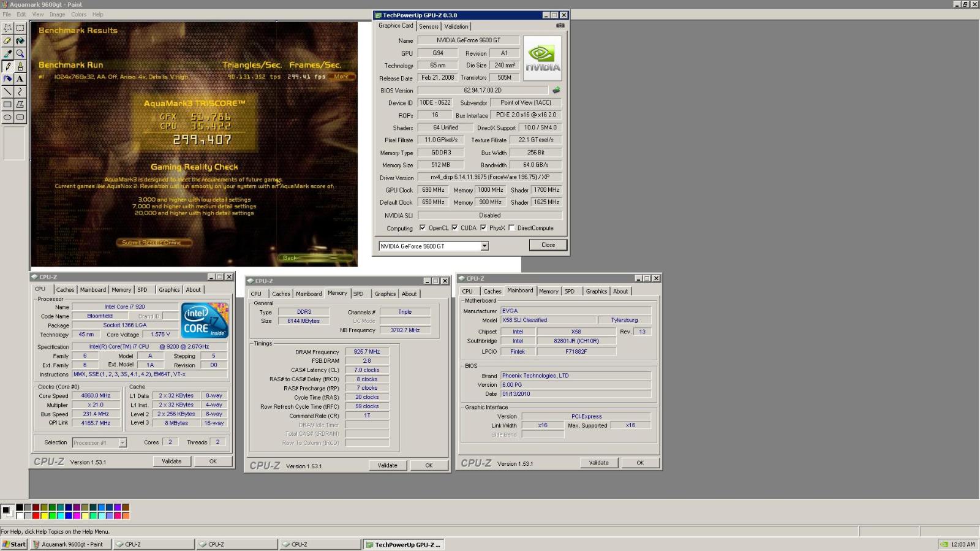The image size is (980, 551).
Task: Click the foreground/background color indicator box
Action: point(7,511)
